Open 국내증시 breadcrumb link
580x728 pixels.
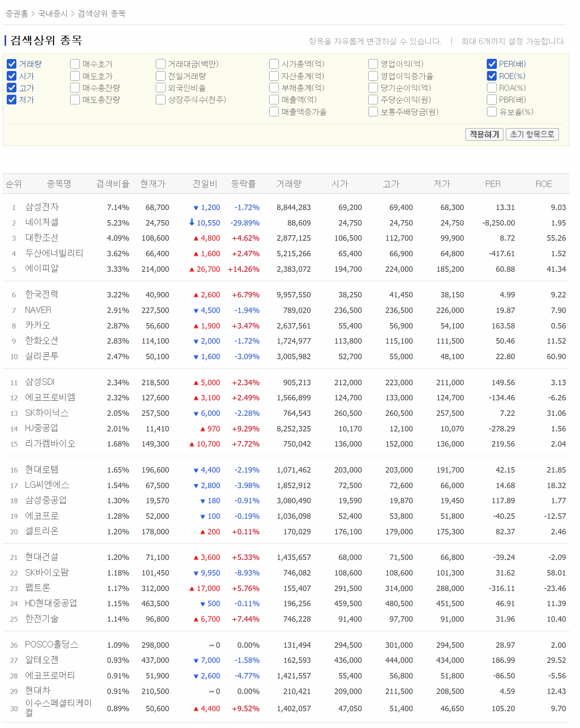[x=52, y=14]
